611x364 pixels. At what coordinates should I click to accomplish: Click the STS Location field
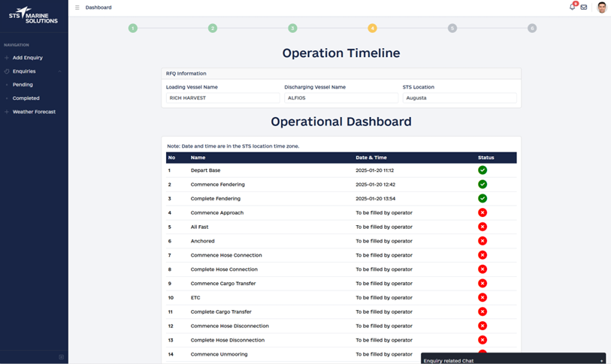coord(459,98)
